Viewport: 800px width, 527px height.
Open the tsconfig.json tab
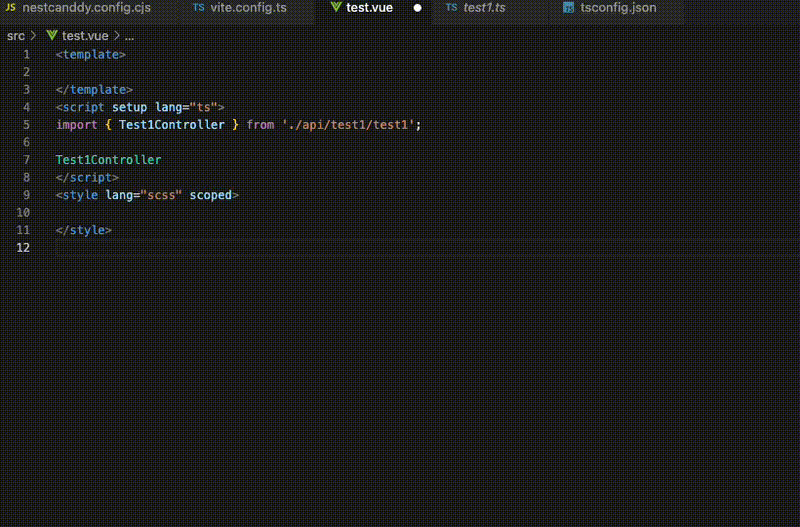[618, 8]
